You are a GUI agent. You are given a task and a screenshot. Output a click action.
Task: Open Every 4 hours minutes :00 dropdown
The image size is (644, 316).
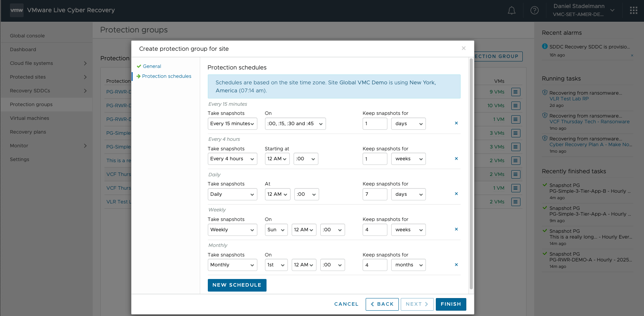[x=306, y=159]
